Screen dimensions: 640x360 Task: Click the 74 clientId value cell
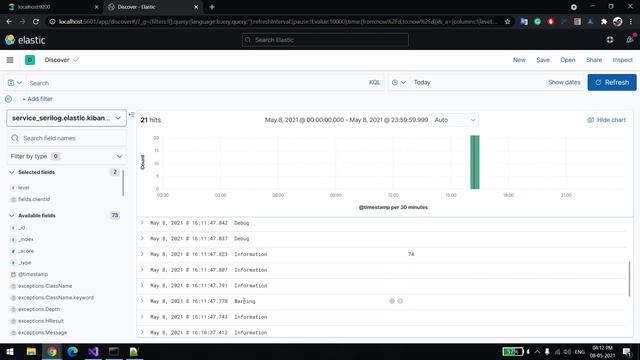(x=411, y=254)
